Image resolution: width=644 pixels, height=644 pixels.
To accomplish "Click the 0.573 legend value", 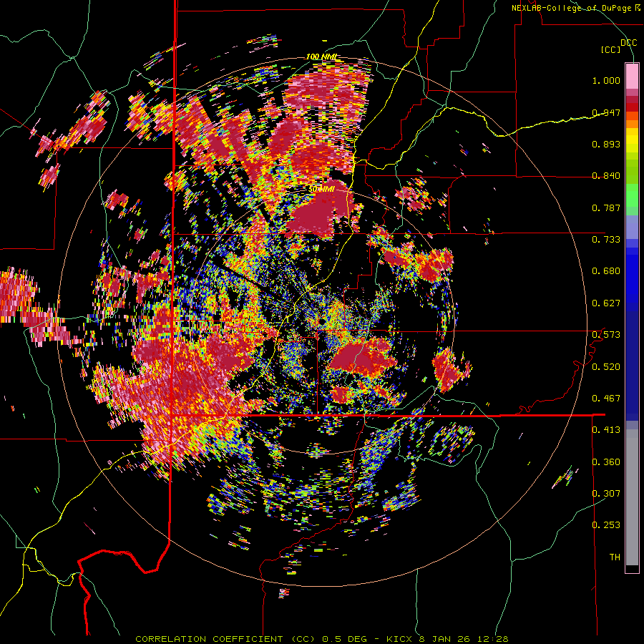I will tap(606, 335).
